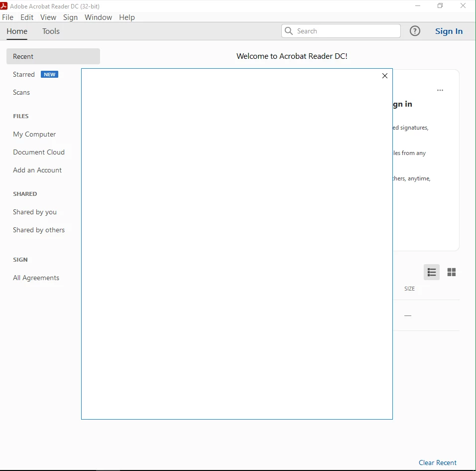Switch to thumbnail grid view icon
Viewport: 476px width, 471px height.
(452, 272)
